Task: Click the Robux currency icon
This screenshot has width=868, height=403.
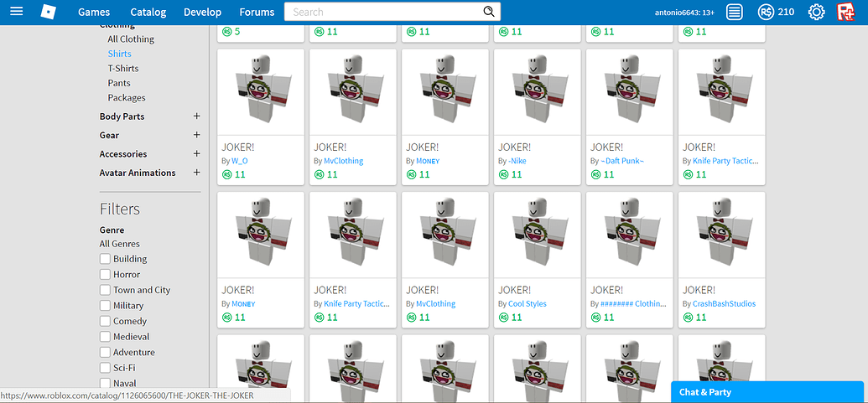Action: click(x=766, y=12)
